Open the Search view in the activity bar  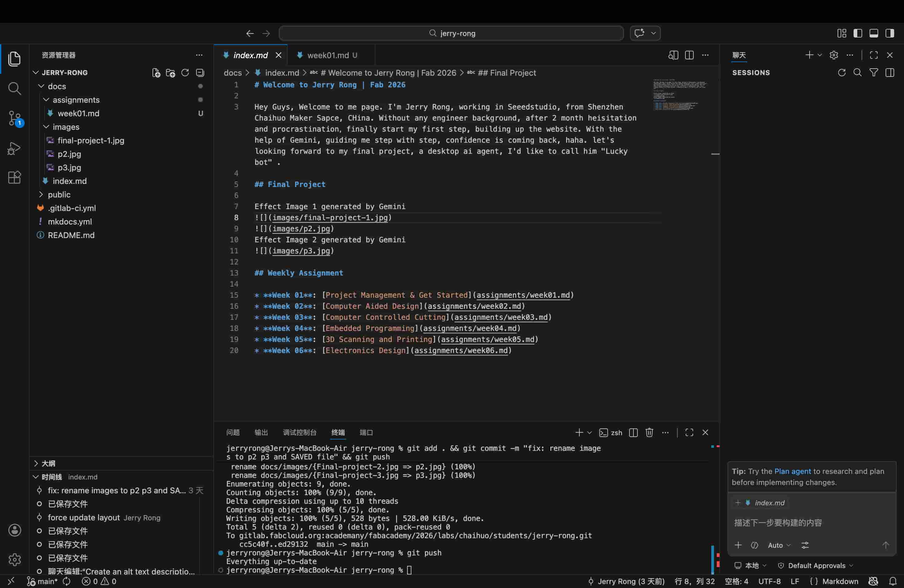coord(14,89)
